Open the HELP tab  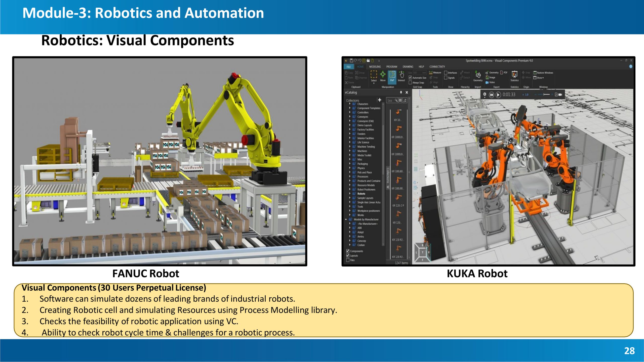point(421,67)
